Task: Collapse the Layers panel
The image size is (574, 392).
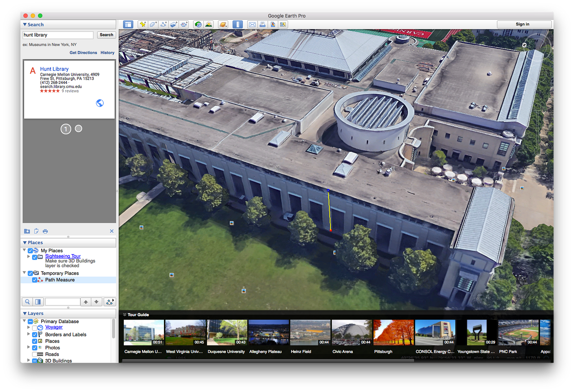Action: click(x=25, y=313)
